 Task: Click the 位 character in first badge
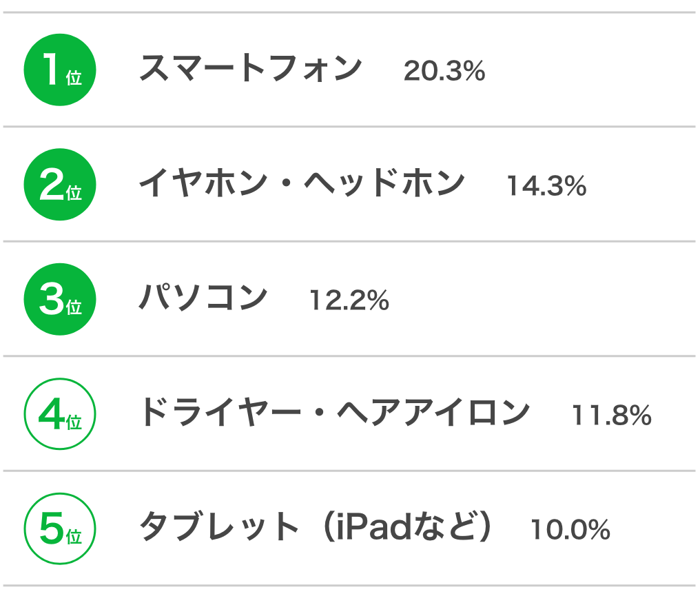click(74, 78)
